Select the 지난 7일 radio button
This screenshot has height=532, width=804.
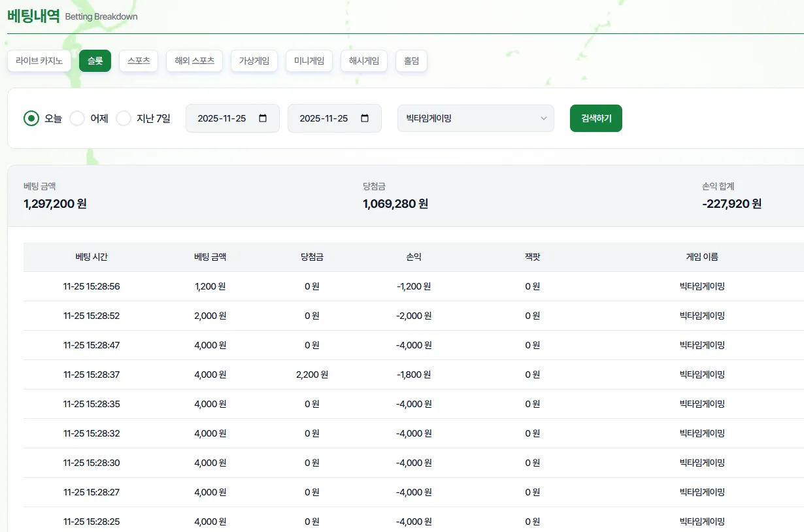[124, 118]
